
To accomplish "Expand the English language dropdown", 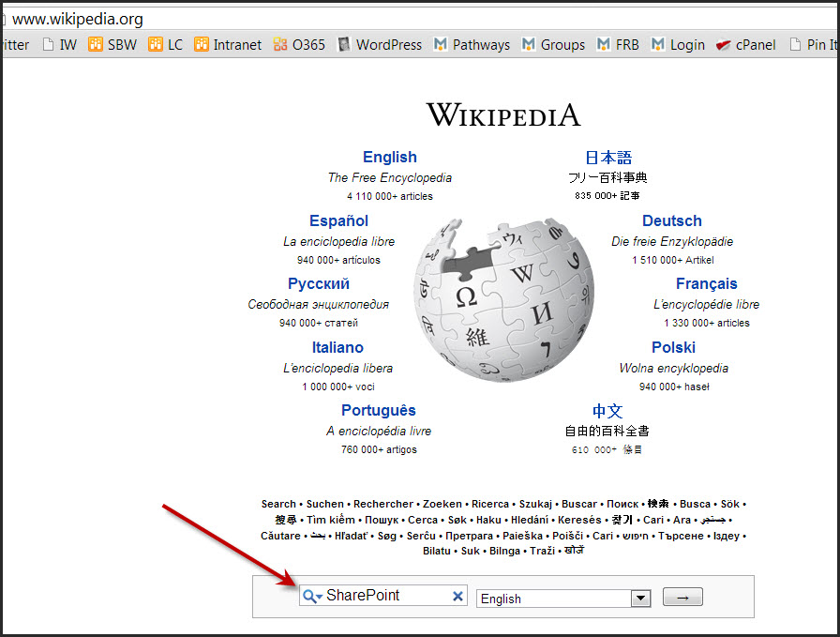I will click(x=640, y=599).
